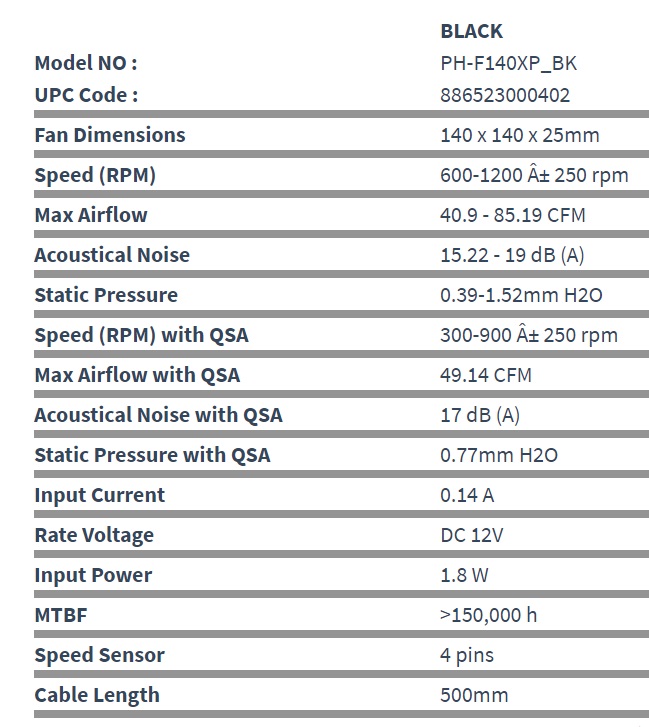Click the Max Airflow row label
Screen dimensions: 649x727
pos(91,215)
